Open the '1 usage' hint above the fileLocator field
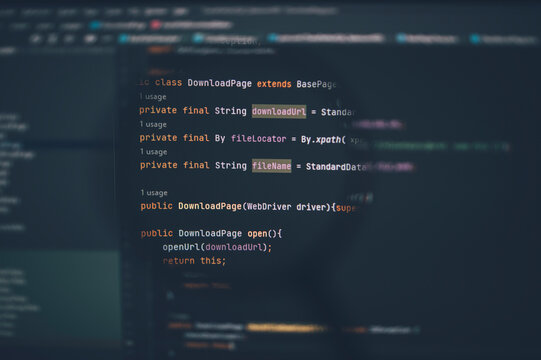541x360 pixels. tap(153, 124)
